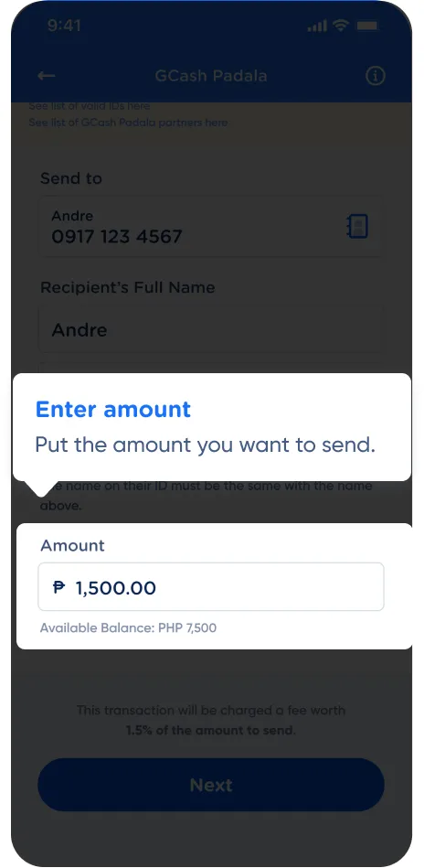
Task: Open the info icon beside GCash Padala
Action: tap(376, 76)
